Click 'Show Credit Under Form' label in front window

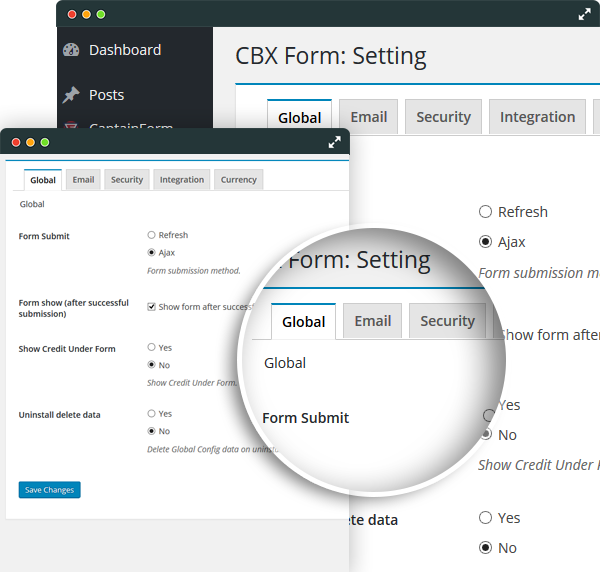click(67, 349)
